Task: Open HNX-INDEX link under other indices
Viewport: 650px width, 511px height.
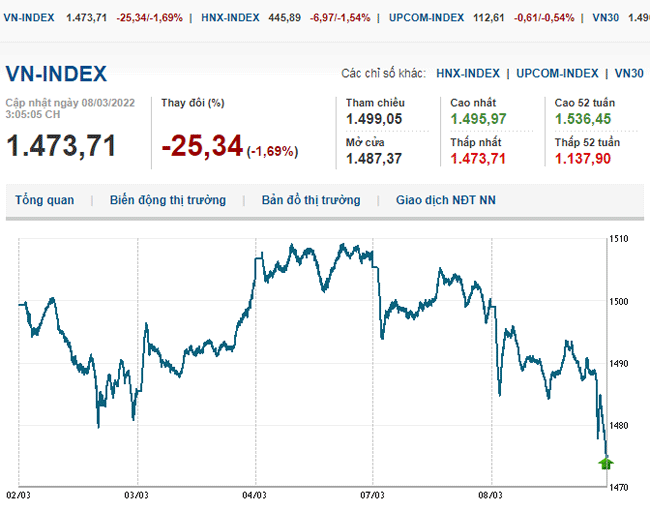Action: 468,73
